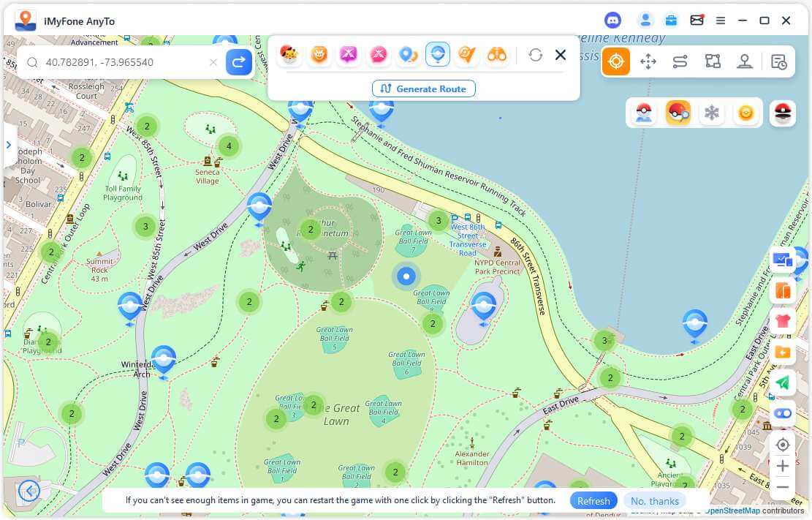812x520 pixels.
Task: Select the orange monster face filter icon
Action: [x=319, y=54]
